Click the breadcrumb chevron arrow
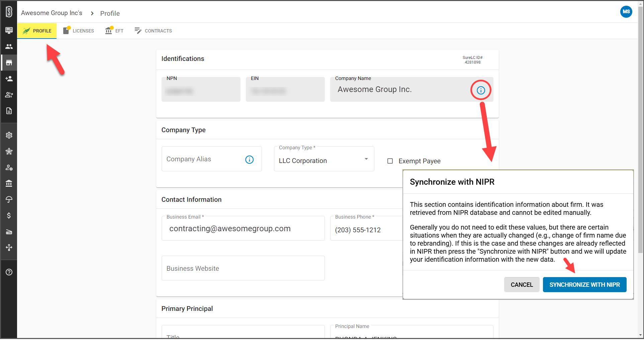The height and width of the screenshot is (340, 644). coord(92,13)
